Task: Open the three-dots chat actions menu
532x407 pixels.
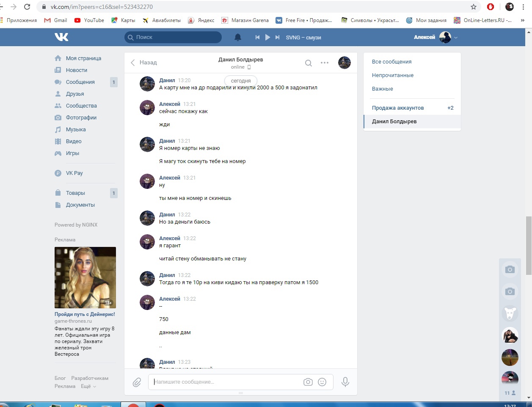Action: 325,63
